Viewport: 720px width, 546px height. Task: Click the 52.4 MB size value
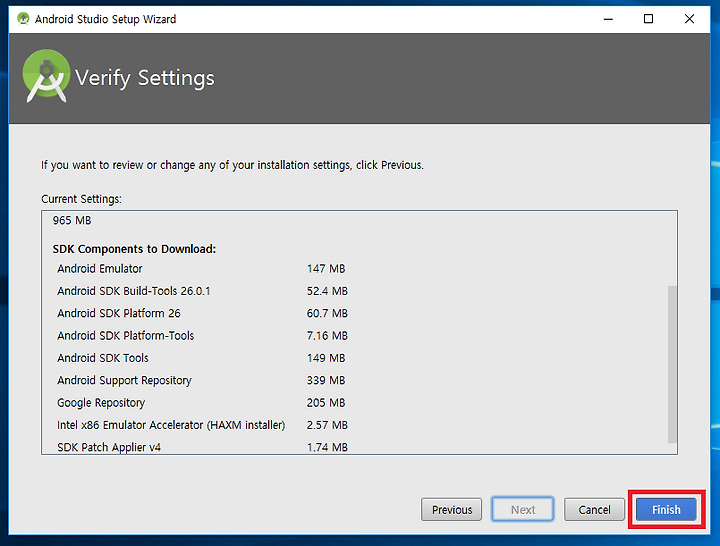click(x=327, y=291)
